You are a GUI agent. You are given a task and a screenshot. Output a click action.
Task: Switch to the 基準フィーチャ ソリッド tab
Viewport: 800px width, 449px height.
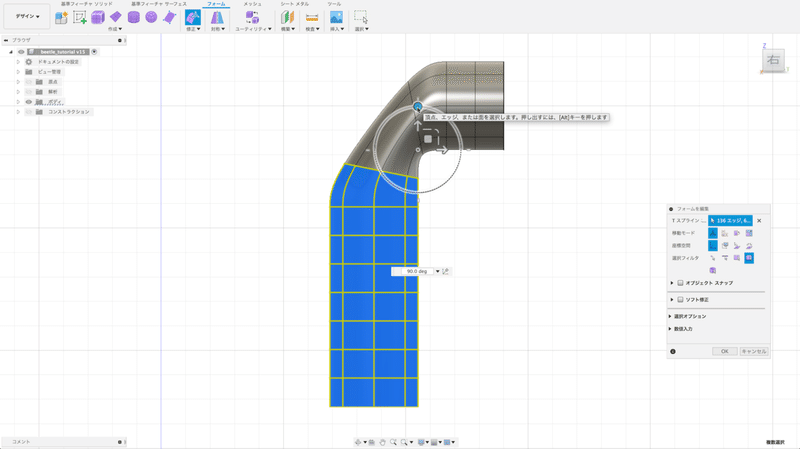tap(86, 4)
